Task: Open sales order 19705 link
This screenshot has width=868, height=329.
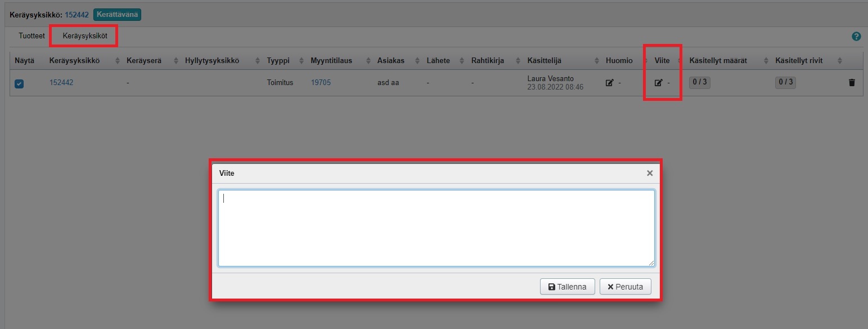Action: click(321, 83)
